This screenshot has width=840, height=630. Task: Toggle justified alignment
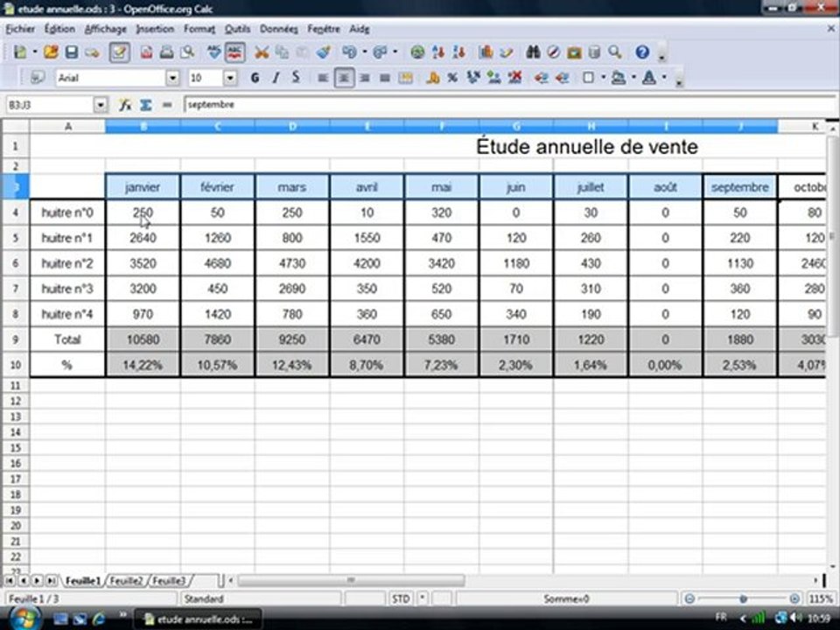point(385,78)
